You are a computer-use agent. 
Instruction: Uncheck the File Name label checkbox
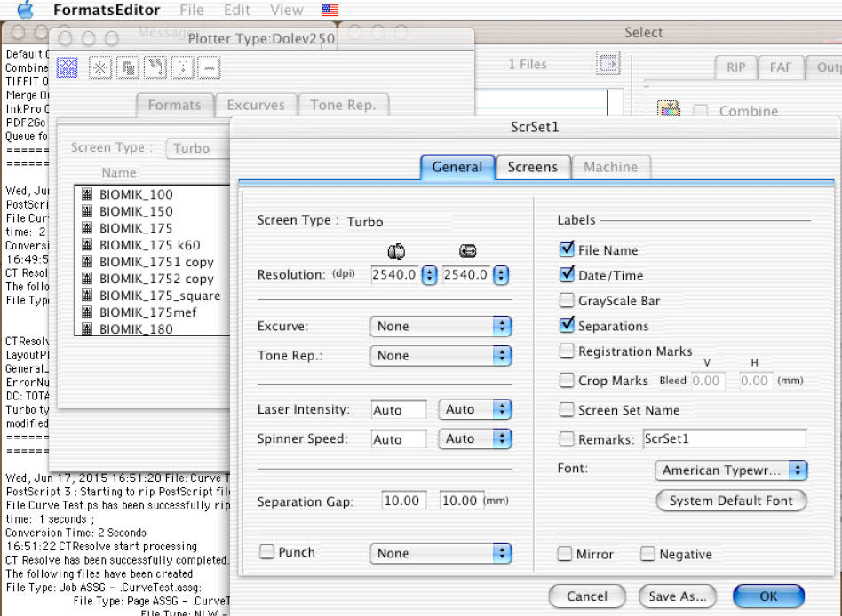tap(567, 249)
